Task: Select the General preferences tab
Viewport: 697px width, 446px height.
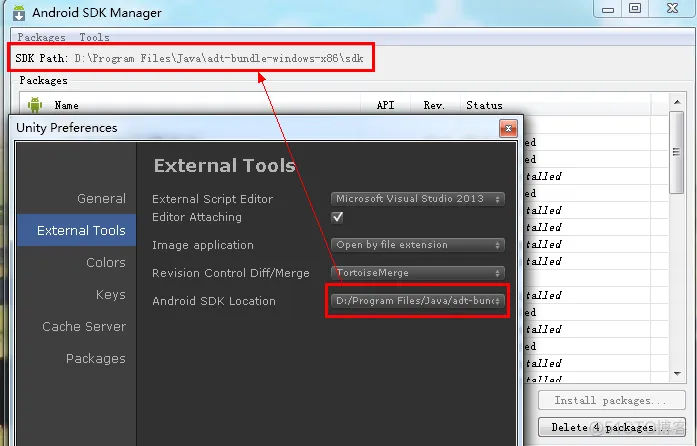Action: point(101,198)
